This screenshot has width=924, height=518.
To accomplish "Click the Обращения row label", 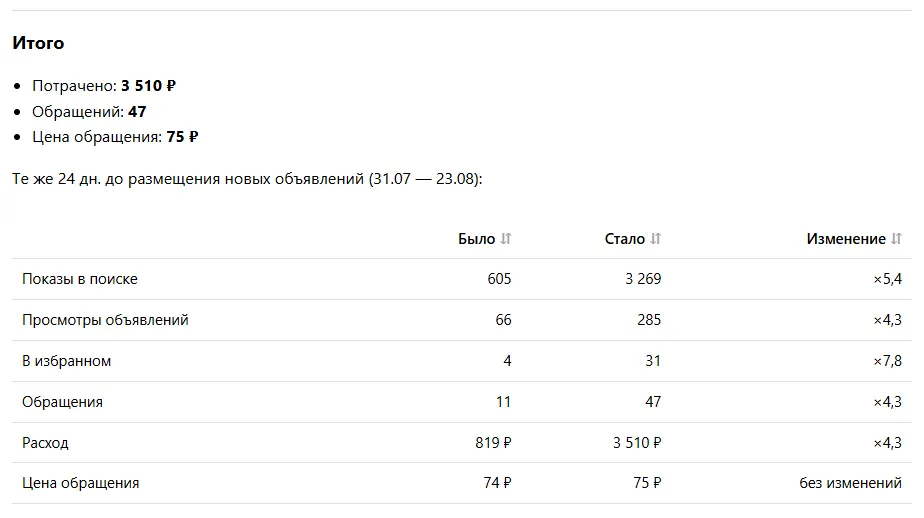I will pos(62,402).
